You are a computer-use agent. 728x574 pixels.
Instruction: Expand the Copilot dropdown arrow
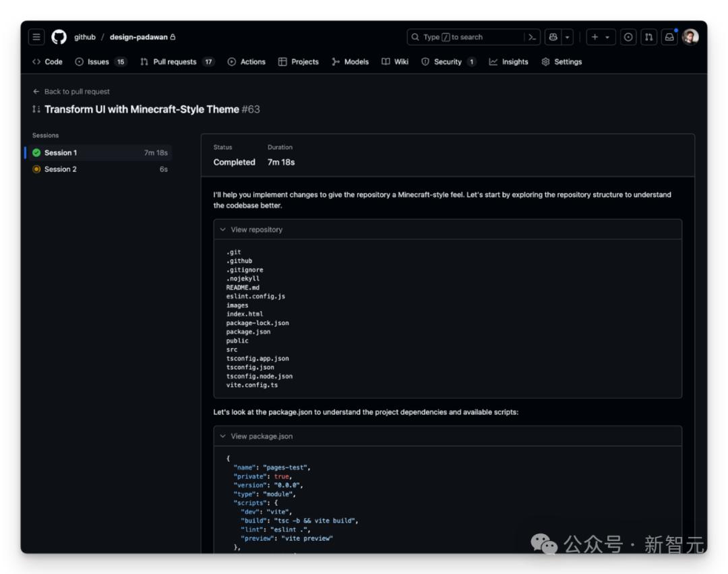click(x=568, y=37)
